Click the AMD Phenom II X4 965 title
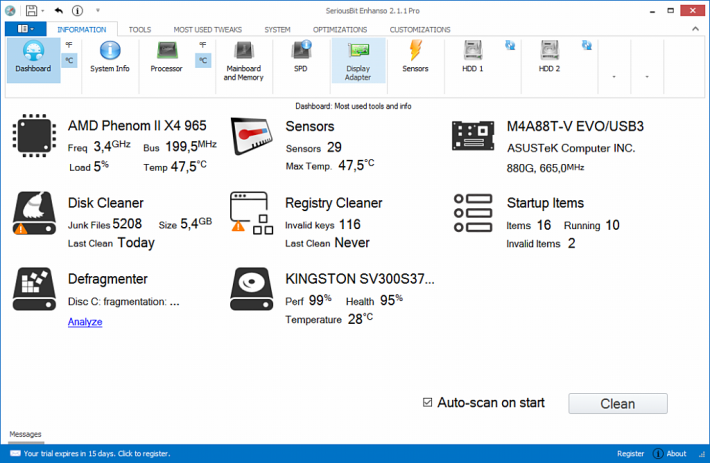 pos(137,125)
